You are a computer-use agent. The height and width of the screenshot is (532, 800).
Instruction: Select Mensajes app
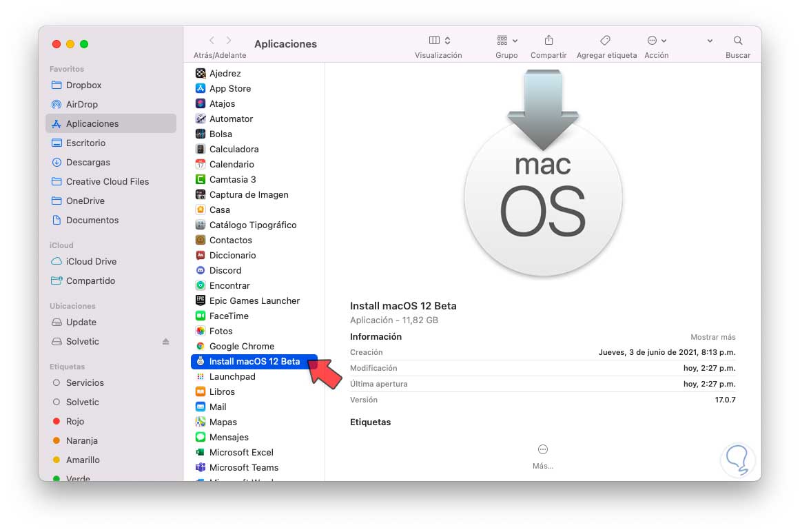point(254,438)
